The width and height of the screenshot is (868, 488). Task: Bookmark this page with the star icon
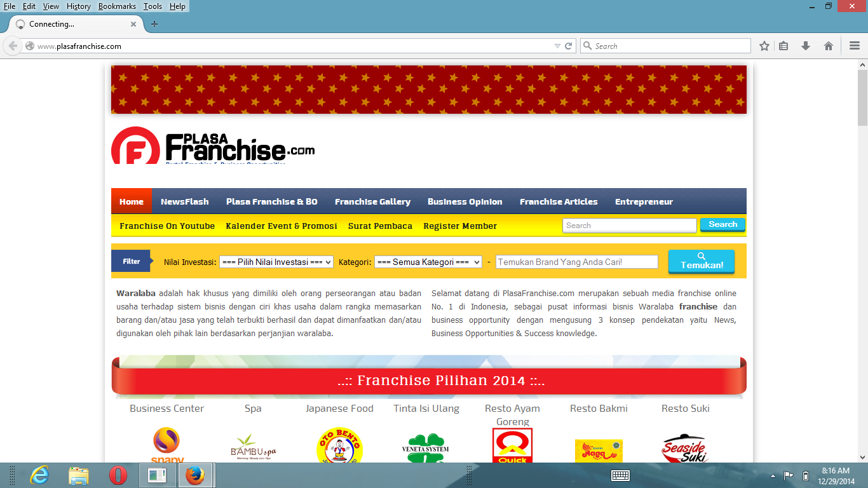[764, 46]
